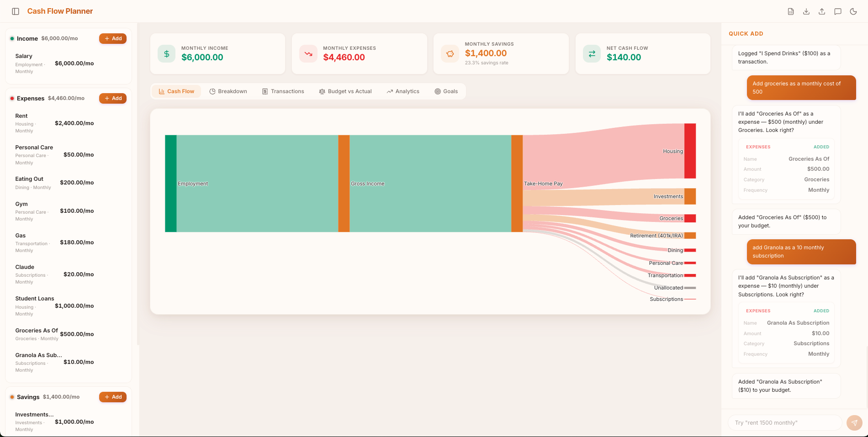
Task: Click the orange Savings status dot
Action: (x=12, y=397)
